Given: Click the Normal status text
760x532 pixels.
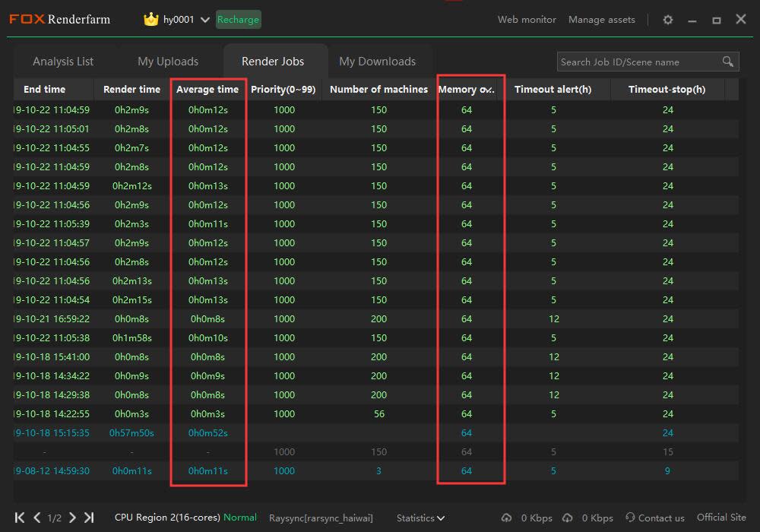Looking at the screenshot, I should [240, 518].
